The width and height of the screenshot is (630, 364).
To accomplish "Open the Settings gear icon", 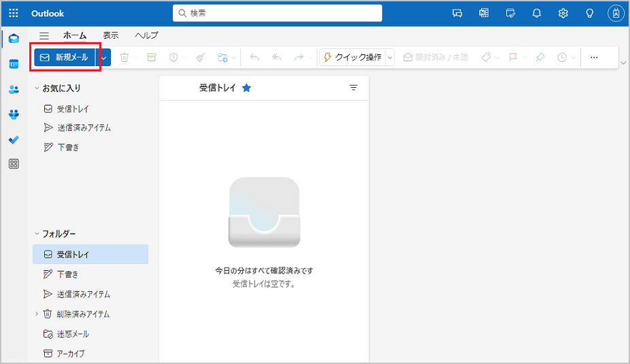I will point(563,13).
